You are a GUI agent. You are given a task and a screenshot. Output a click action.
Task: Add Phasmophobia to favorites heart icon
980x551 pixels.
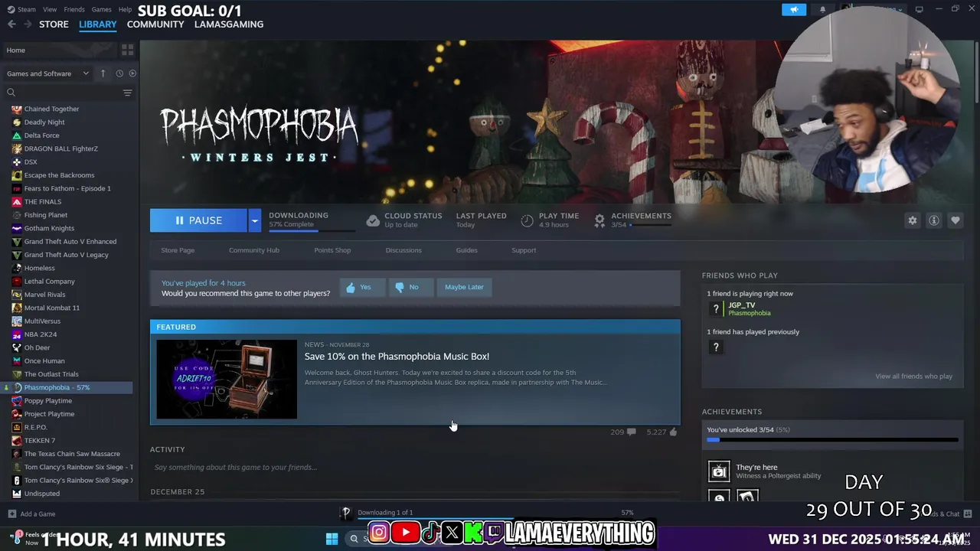point(955,220)
